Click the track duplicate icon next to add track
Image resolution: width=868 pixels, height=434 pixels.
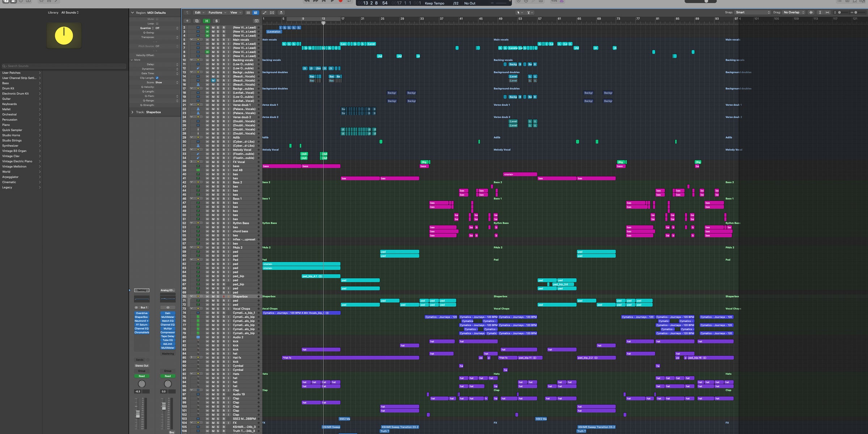[x=196, y=21]
